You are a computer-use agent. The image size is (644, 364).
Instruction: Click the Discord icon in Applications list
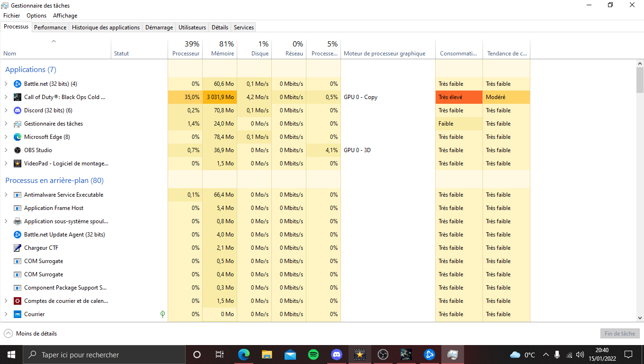[x=18, y=110]
